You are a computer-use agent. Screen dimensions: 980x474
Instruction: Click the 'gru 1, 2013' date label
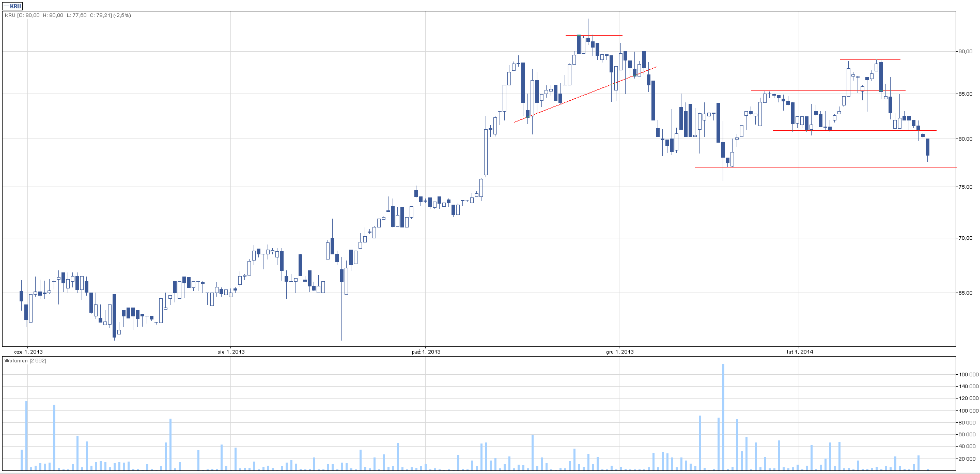[x=619, y=352]
